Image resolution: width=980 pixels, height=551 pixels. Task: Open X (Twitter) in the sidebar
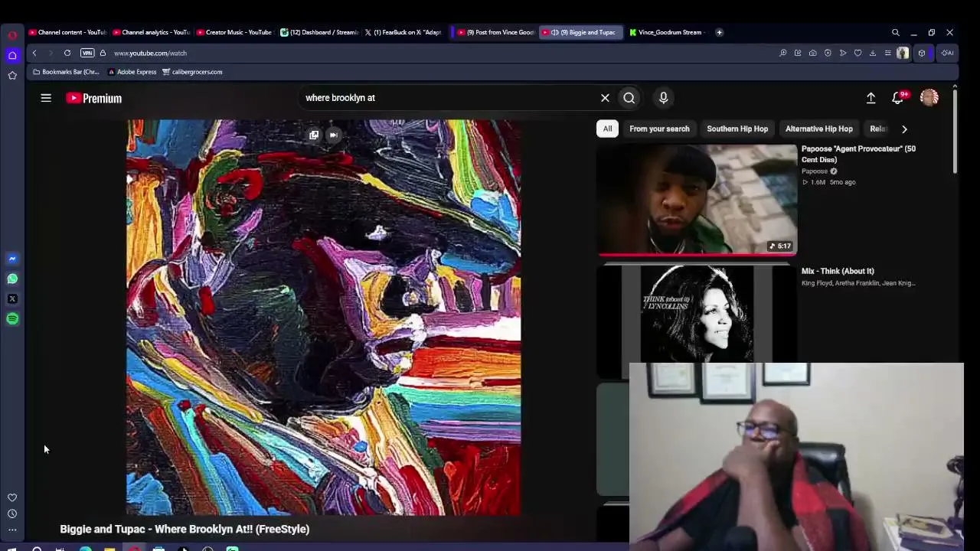click(x=12, y=298)
